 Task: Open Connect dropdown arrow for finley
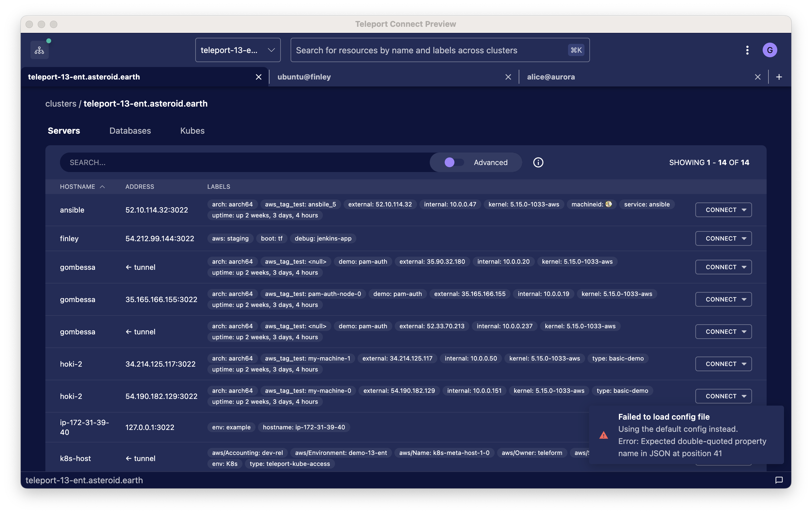click(744, 239)
